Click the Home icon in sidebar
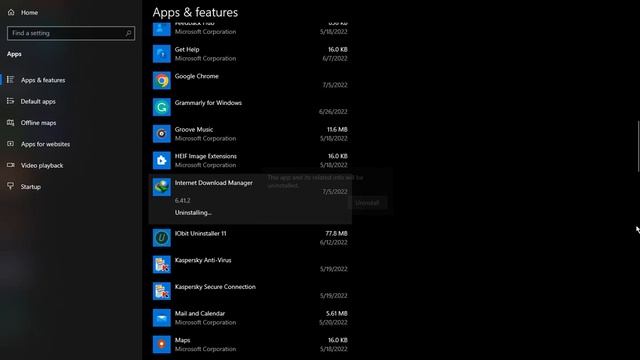This screenshot has height=360, width=640. pyautogui.click(x=11, y=12)
